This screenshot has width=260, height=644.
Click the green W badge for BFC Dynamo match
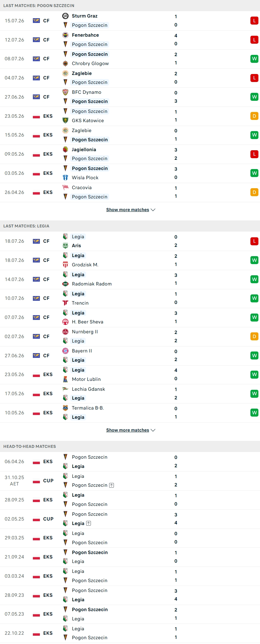tap(254, 97)
